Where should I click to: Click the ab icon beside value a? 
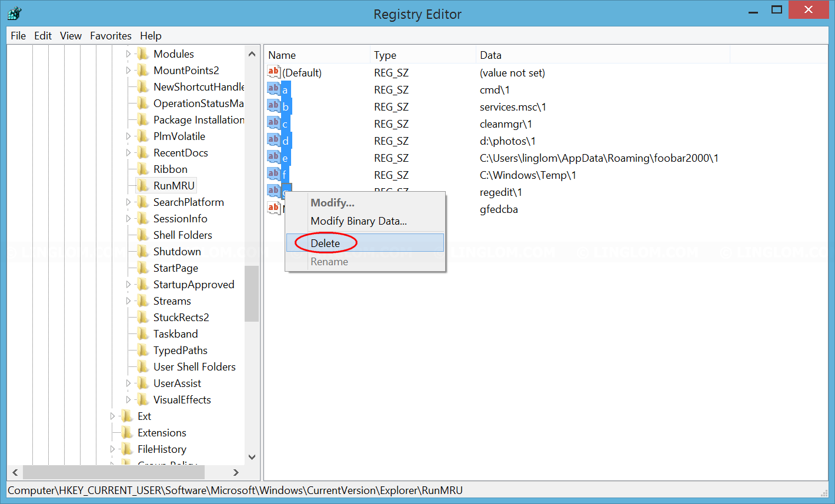(x=273, y=89)
